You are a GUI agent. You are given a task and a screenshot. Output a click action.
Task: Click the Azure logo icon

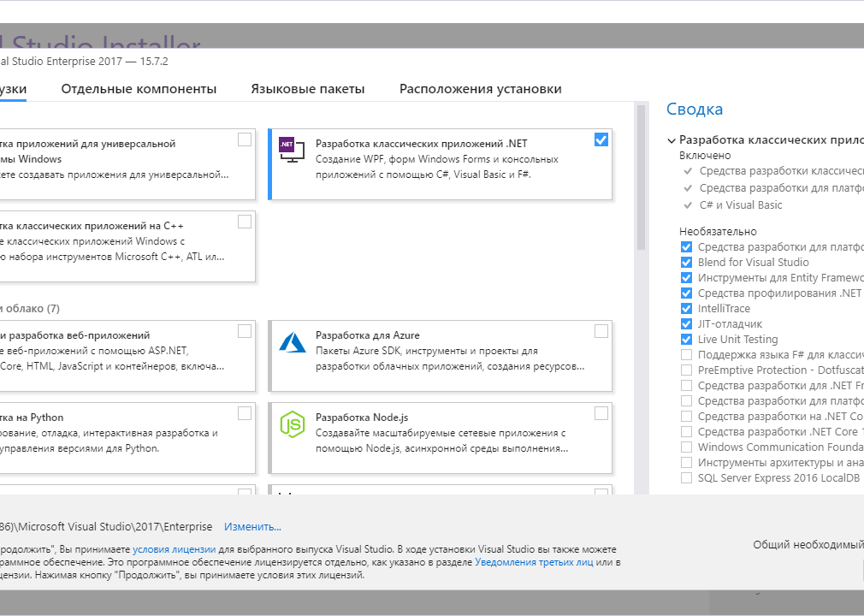[293, 342]
